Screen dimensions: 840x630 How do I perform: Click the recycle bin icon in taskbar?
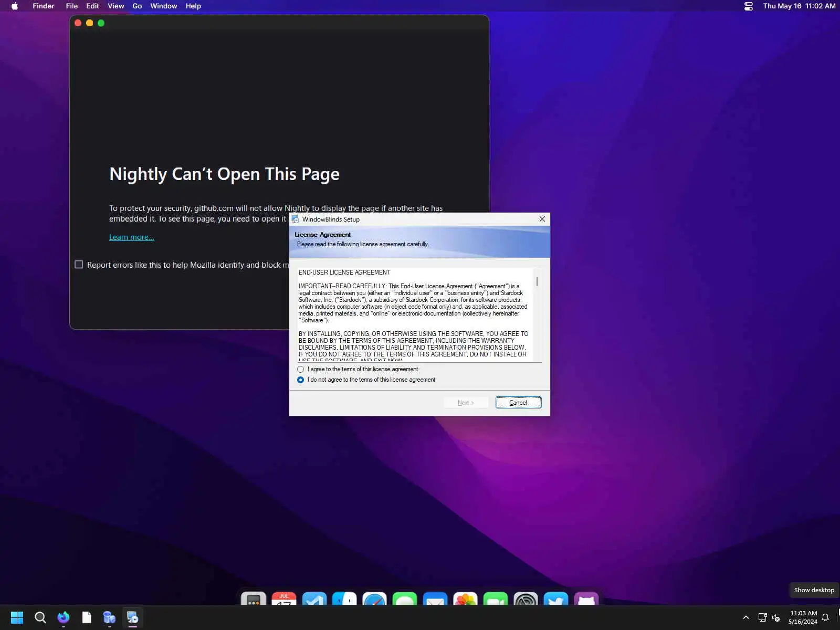(x=109, y=617)
